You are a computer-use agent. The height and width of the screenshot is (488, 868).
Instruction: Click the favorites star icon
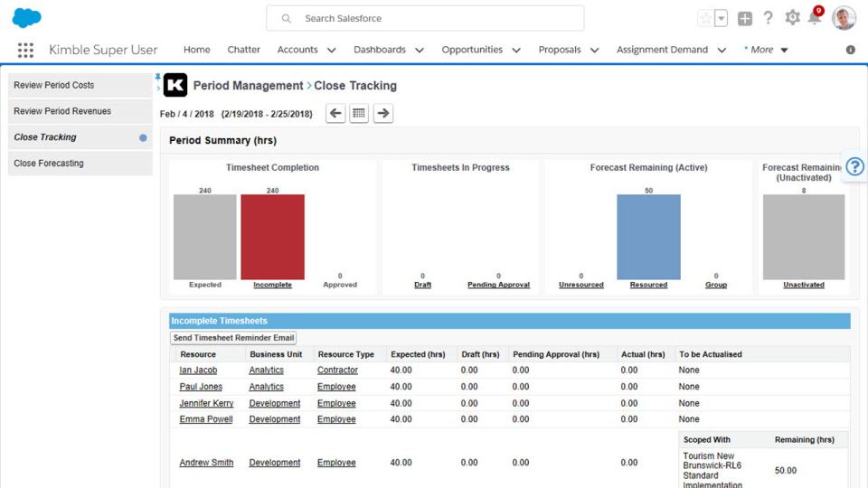click(706, 18)
